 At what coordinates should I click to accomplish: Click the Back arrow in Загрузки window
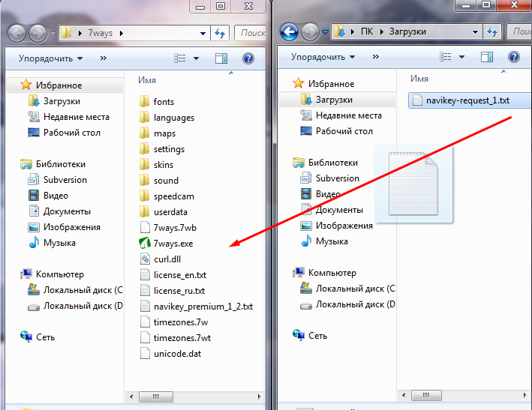click(290, 32)
